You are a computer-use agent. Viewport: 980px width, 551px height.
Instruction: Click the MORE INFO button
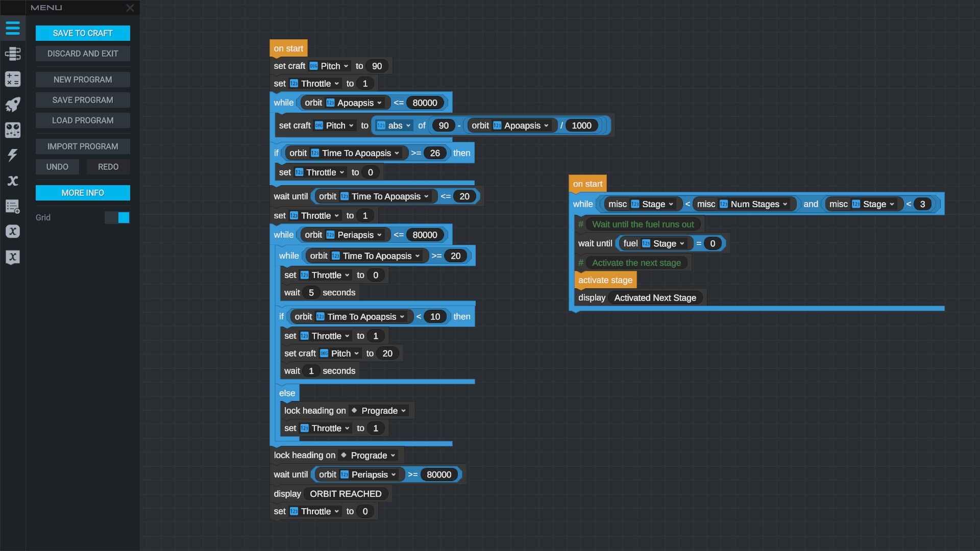pyautogui.click(x=83, y=193)
